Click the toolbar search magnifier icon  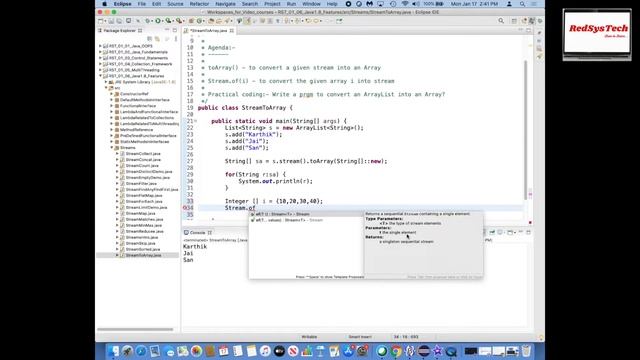tap(501, 21)
